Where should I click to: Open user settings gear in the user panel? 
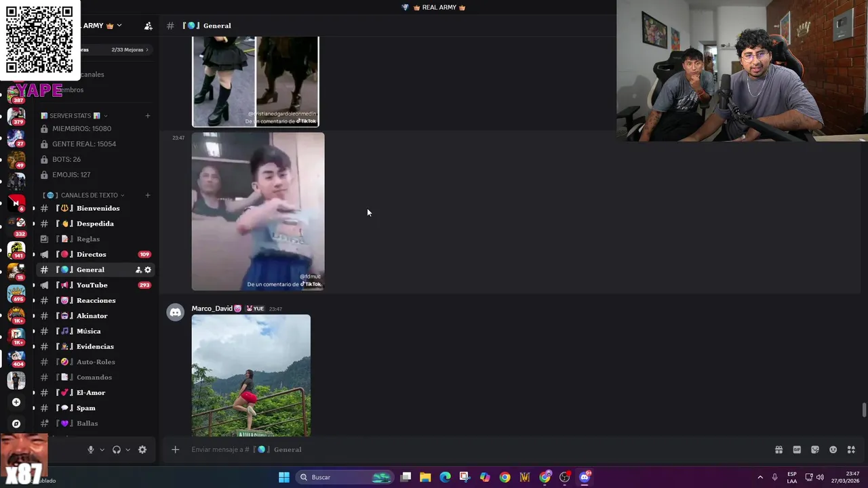[142, 449]
